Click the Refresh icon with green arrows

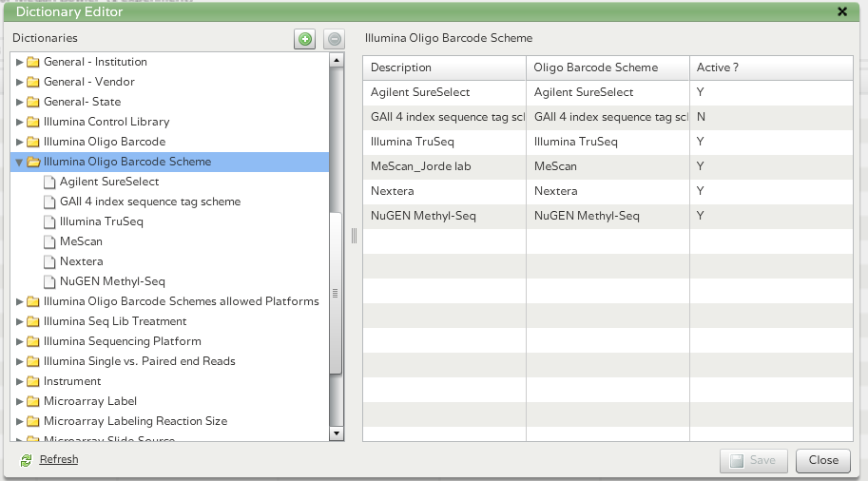click(26, 460)
